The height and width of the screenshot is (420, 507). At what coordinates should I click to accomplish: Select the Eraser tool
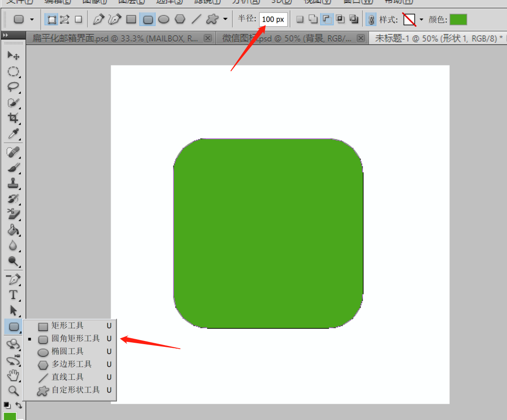13,215
